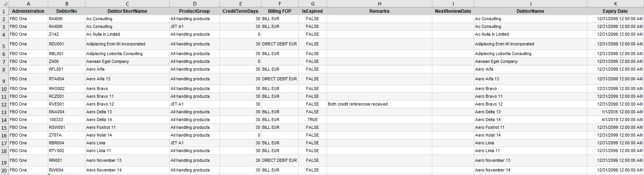Select row 12 header
Screen dimensions: 644x175
pyautogui.click(x=4, y=104)
